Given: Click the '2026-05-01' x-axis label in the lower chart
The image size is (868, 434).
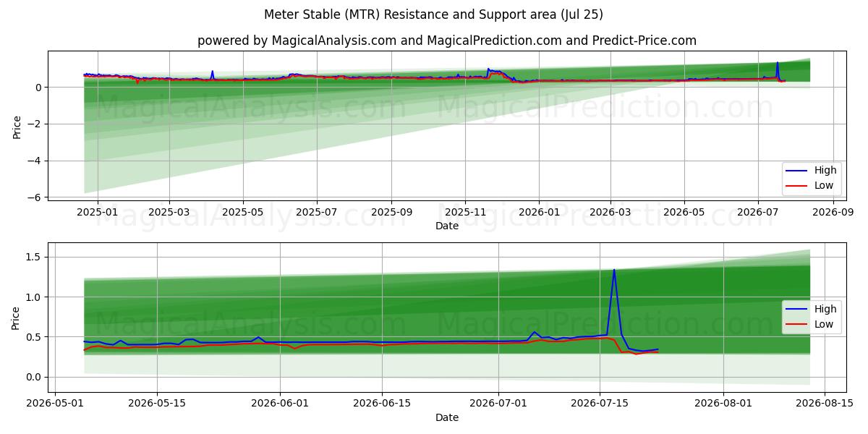Looking at the screenshot, I should pos(56,404).
